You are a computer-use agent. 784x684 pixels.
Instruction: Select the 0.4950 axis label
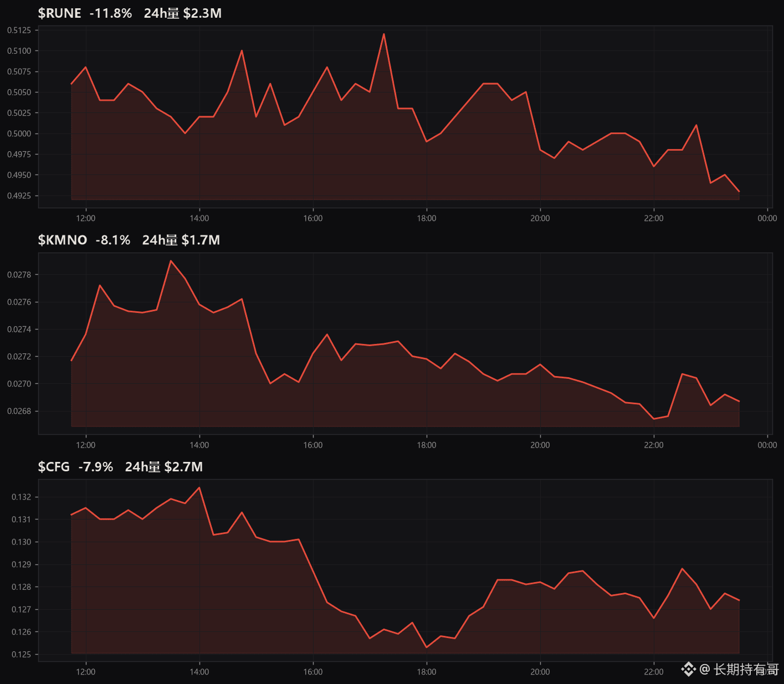[x=19, y=175]
